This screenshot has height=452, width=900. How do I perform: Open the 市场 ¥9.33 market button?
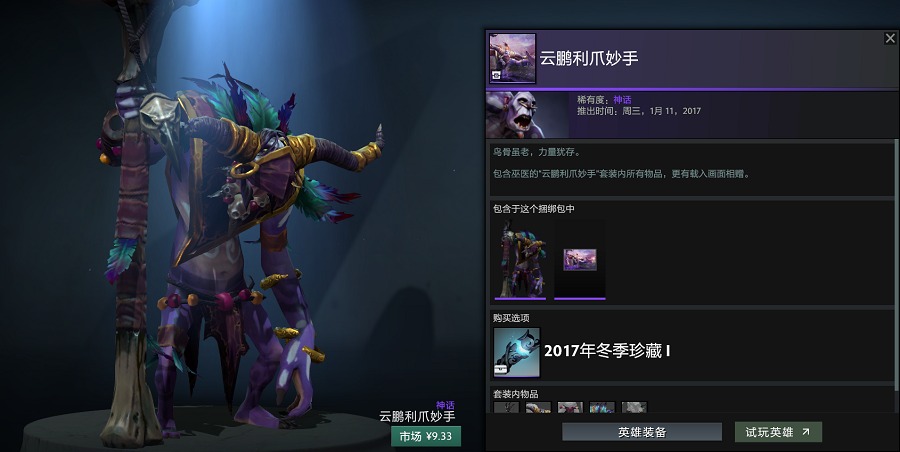pos(426,436)
